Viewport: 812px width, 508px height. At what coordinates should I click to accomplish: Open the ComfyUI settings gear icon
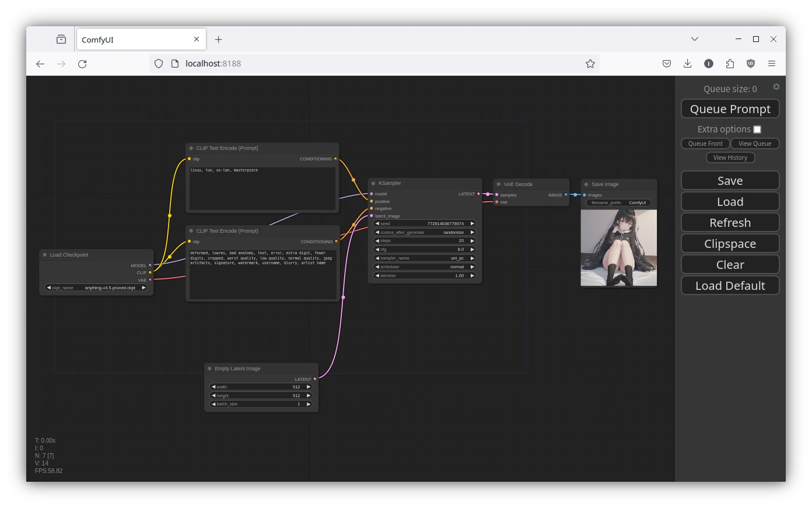pos(776,87)
